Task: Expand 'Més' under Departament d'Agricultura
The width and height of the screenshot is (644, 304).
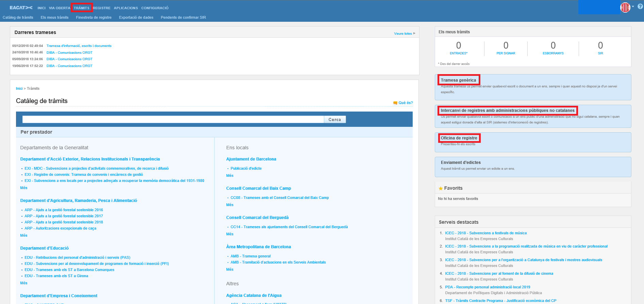Action: point(24,235)
